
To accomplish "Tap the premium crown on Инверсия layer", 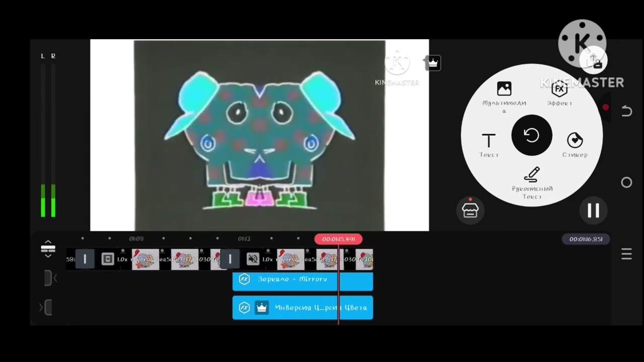I will click(x=262, y=308).
